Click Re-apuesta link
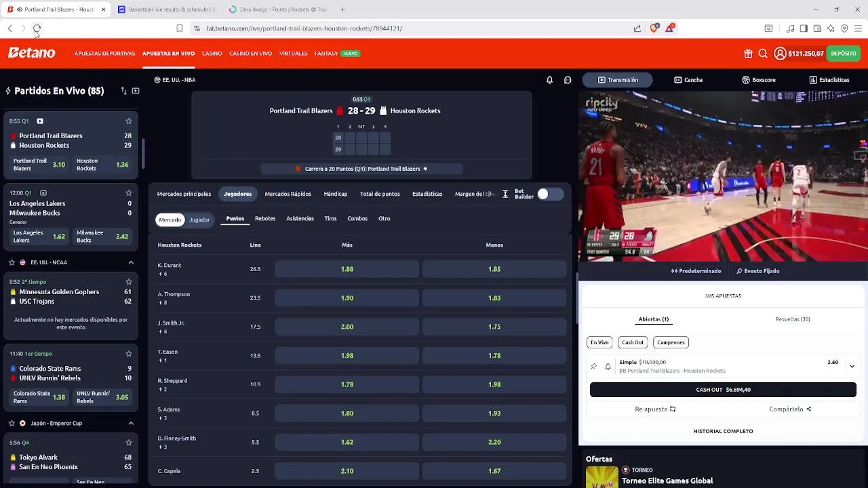 (x=655, y=409)
